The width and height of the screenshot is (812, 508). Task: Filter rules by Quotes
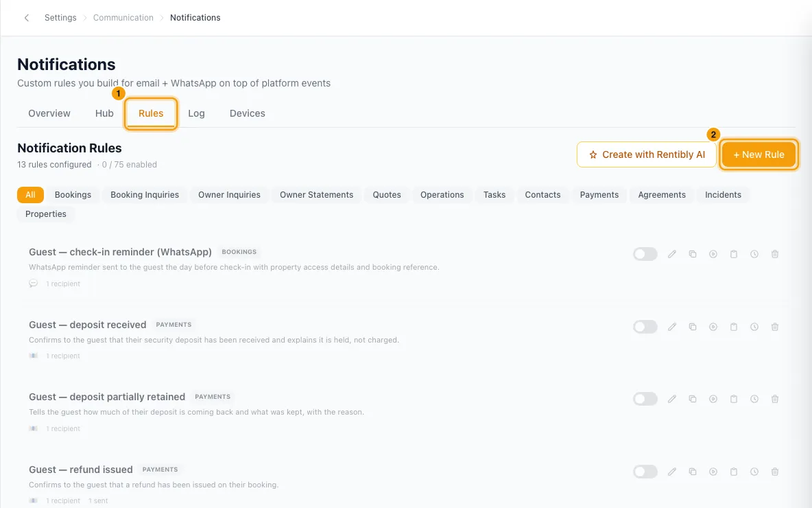click(387, 195)
